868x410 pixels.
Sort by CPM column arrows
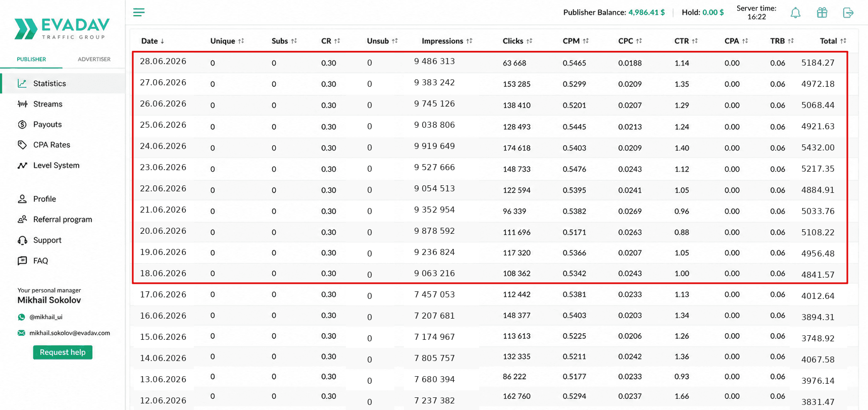tap(586, 41)
